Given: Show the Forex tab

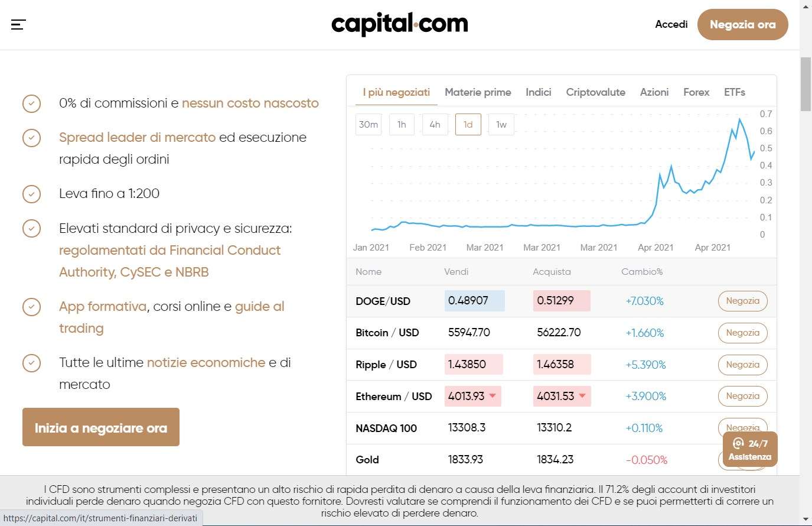Looking at the screenshot, I should click(x=696, y=92).
